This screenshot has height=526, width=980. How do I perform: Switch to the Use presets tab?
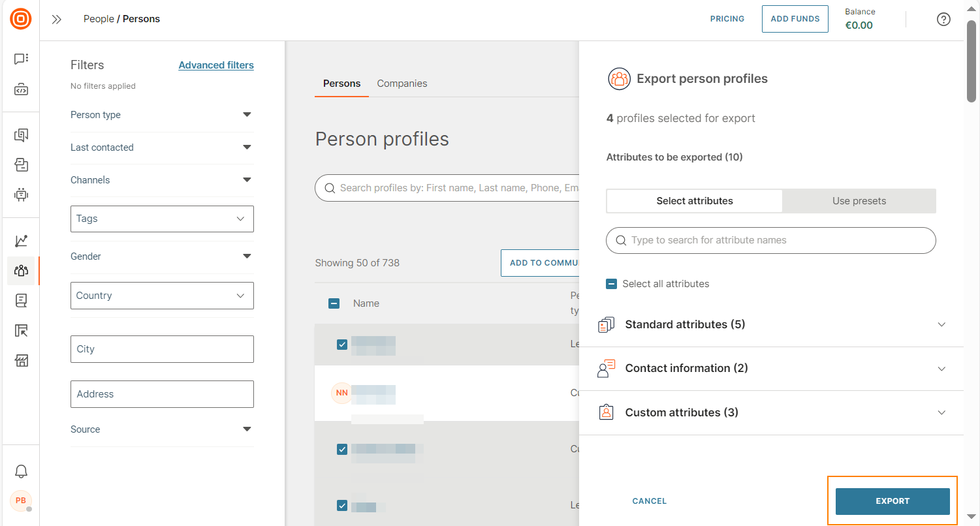[859, 201]
